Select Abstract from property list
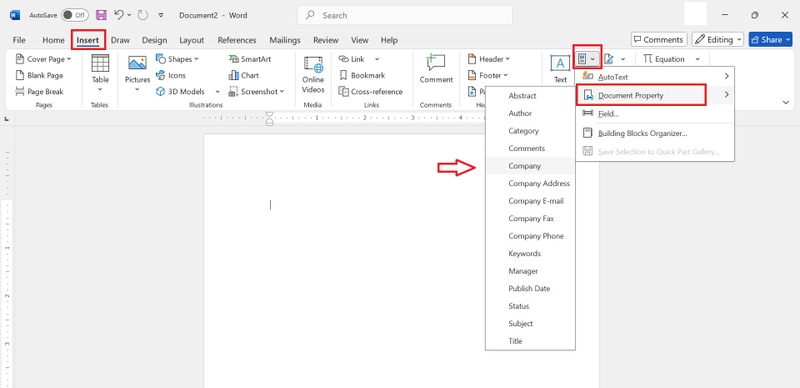Viewport: 800px width, 388px height. point(530,96)
